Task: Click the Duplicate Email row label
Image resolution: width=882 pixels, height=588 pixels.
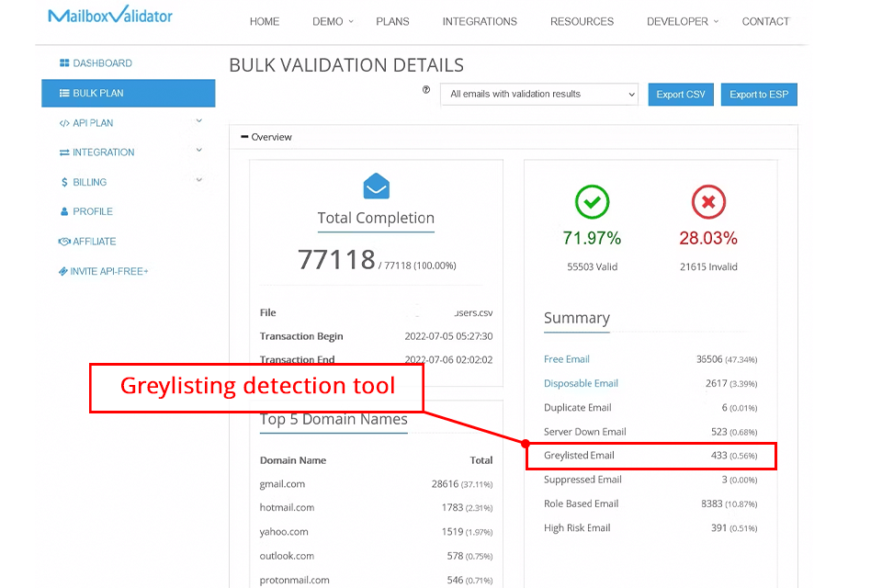Action: [x=578, y=407]
